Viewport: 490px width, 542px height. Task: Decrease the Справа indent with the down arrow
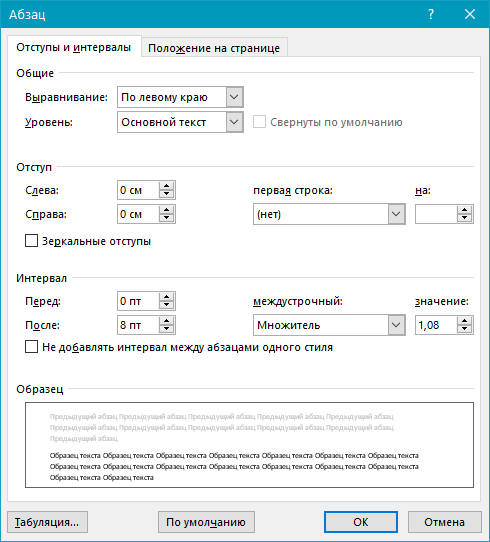(167, 218)
